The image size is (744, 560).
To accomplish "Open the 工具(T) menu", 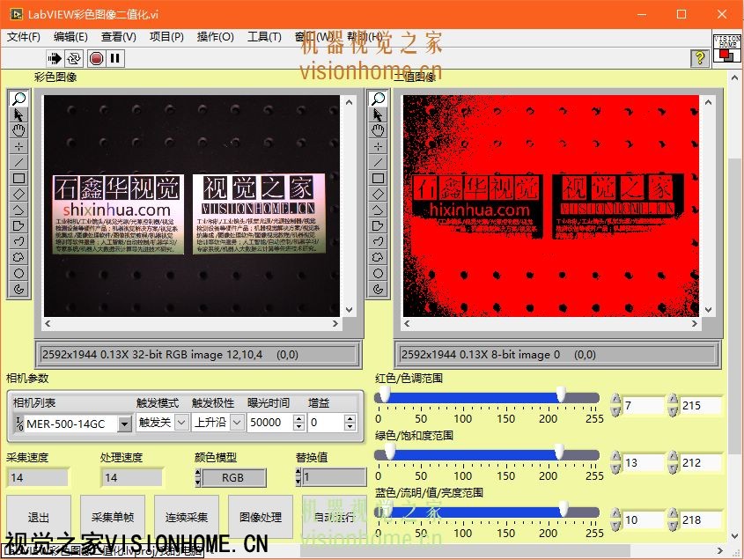I will coord(264,37).
